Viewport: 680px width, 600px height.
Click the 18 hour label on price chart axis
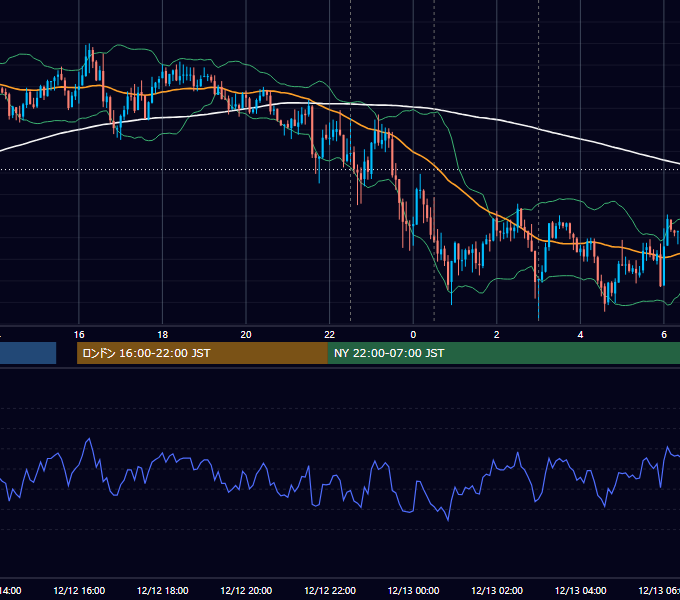[x=163, y=335]
